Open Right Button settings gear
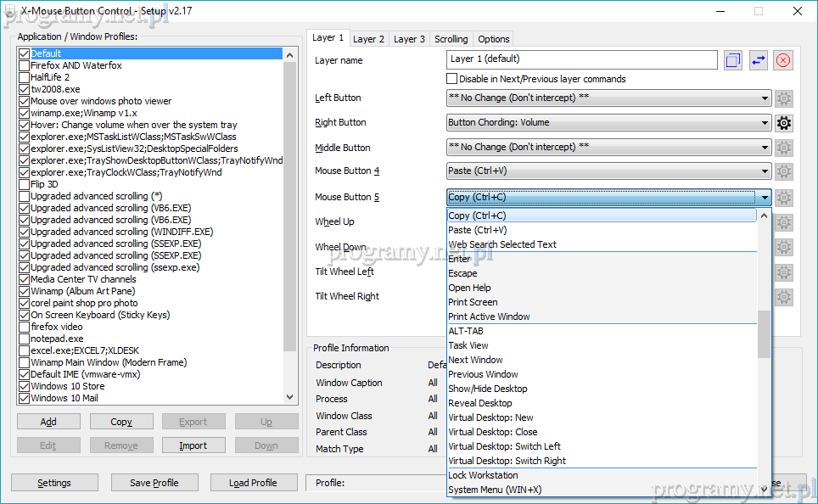818x504 pixels. coord(784,123)
